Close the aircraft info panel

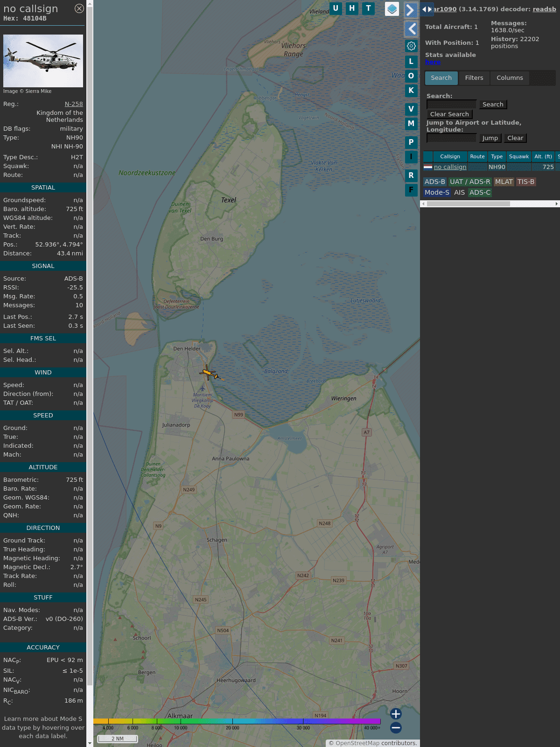tap(79, 8)
